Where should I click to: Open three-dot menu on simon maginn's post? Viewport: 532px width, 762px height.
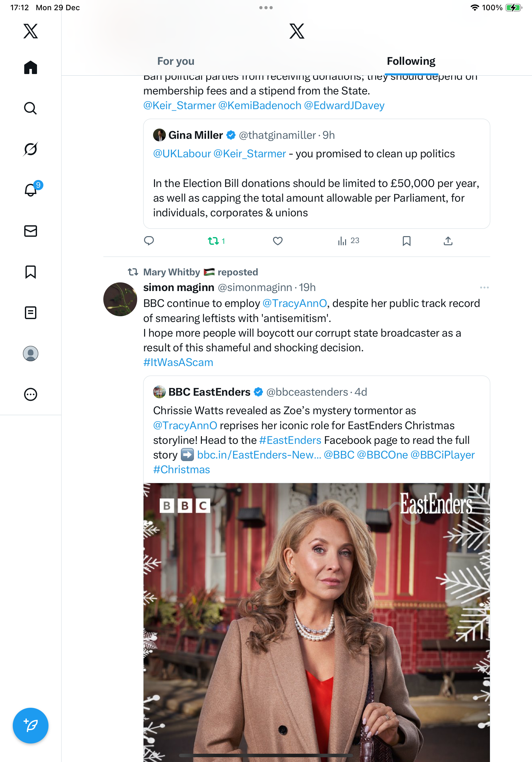[484, 288]
